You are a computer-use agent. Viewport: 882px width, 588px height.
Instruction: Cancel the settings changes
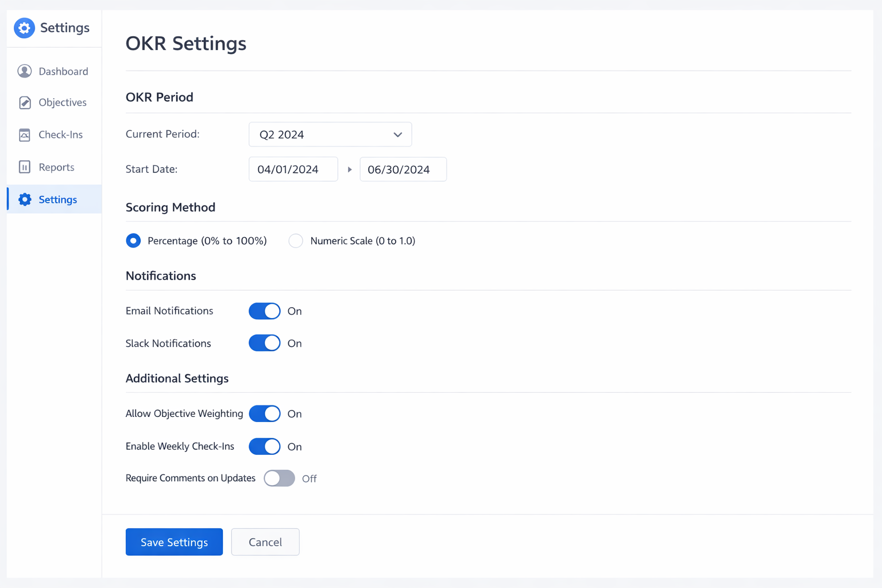(265, 541)
